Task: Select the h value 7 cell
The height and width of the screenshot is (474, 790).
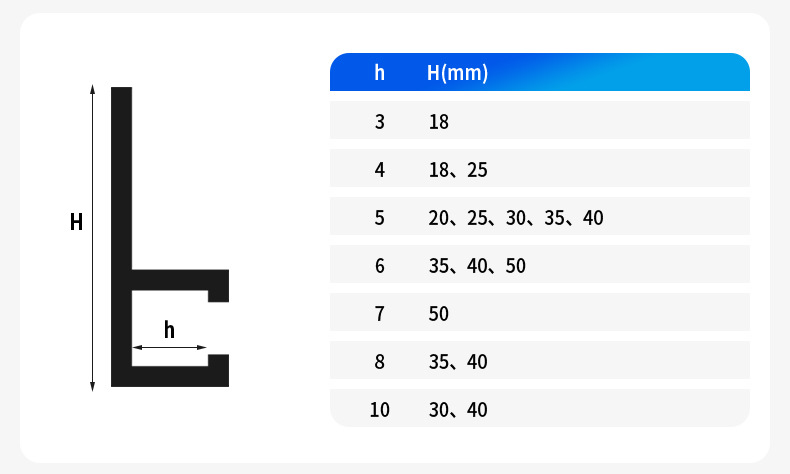Action: pyautogui.click(x=379, y=314)
